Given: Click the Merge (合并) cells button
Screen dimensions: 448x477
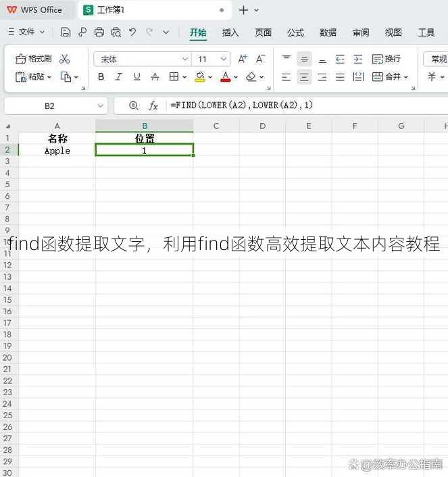Looking at the screenshot, I should [x=386, y=76].
